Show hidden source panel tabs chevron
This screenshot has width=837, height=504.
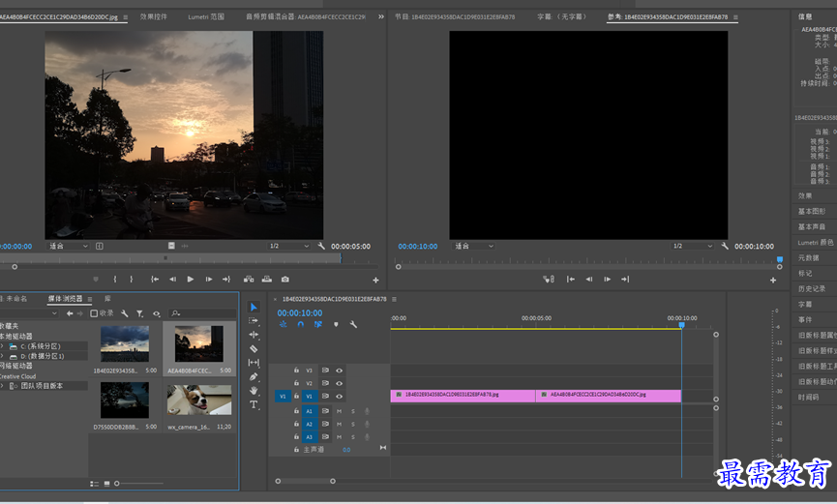[x=381, y=16]
